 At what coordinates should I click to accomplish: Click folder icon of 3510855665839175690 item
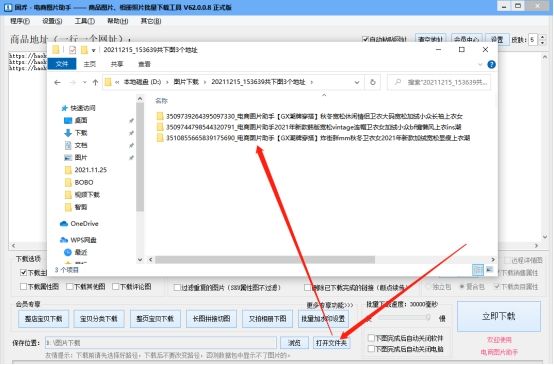coord(160,138)
